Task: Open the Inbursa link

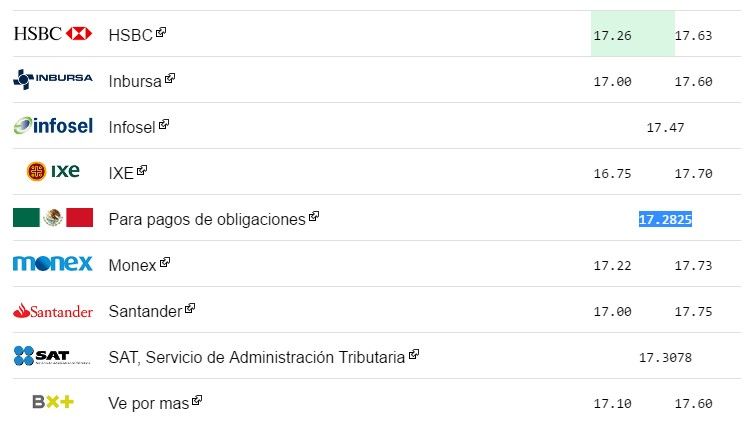Action: coord(135,81)
